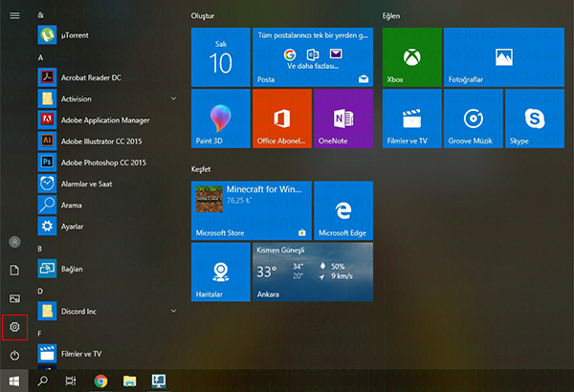Viewport: 574px width, 392px height.
Task: Open the Posta mail tile
Action: click(x=313, y=57)
